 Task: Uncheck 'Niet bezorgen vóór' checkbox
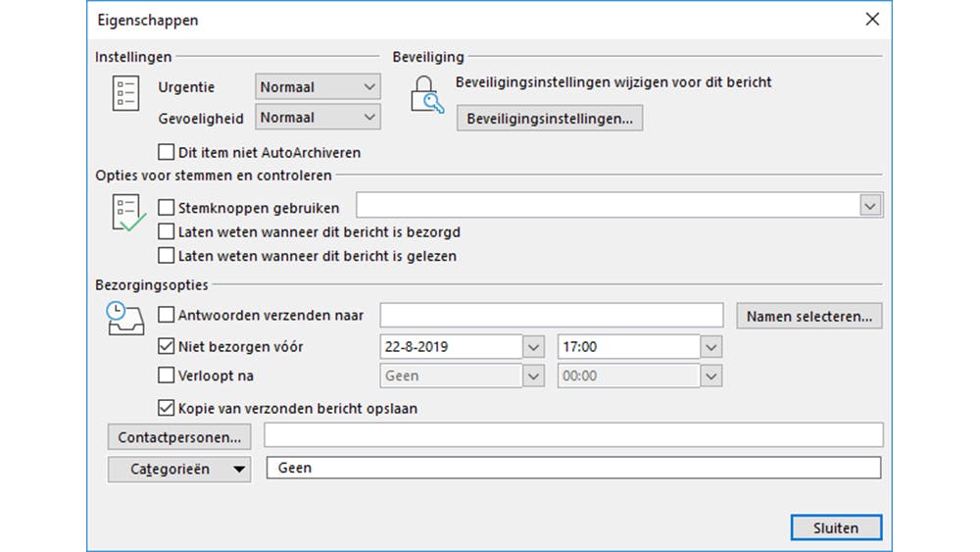click(x=166, y=346)
